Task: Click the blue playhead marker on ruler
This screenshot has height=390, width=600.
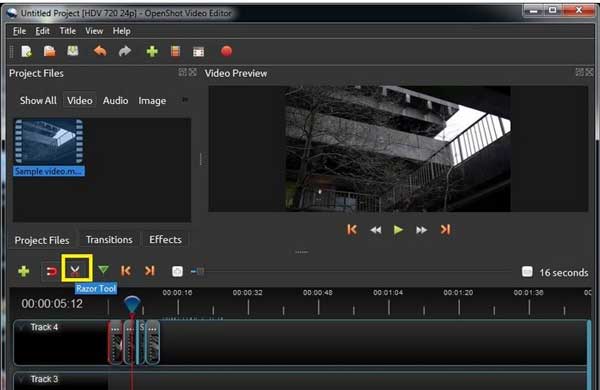Action: (132, 304)
